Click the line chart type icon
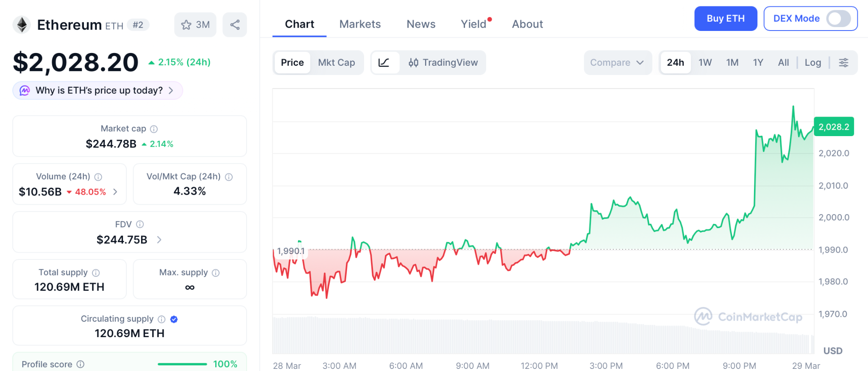This screenshot has height=371, width=868. 384,63
